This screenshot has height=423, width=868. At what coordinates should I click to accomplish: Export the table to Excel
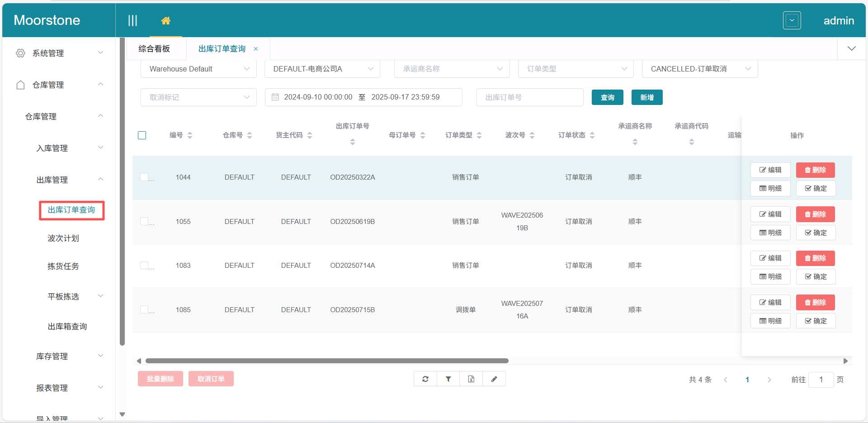tap(471, 379)
